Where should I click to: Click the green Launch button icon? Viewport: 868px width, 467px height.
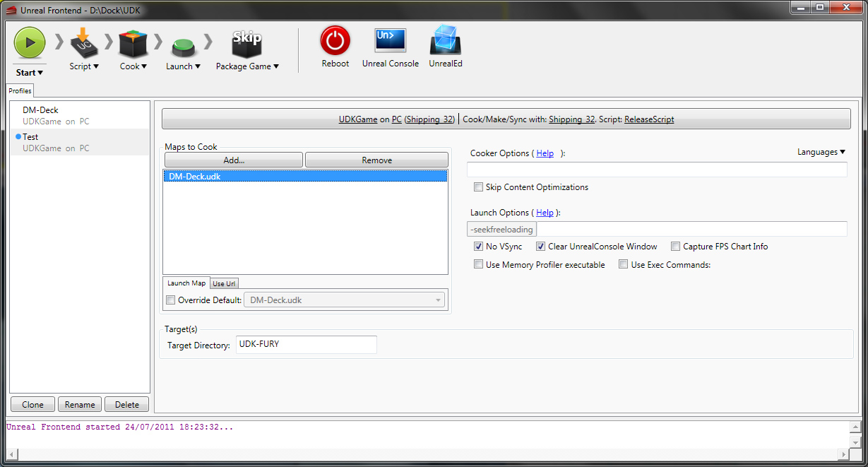[183, 46]
